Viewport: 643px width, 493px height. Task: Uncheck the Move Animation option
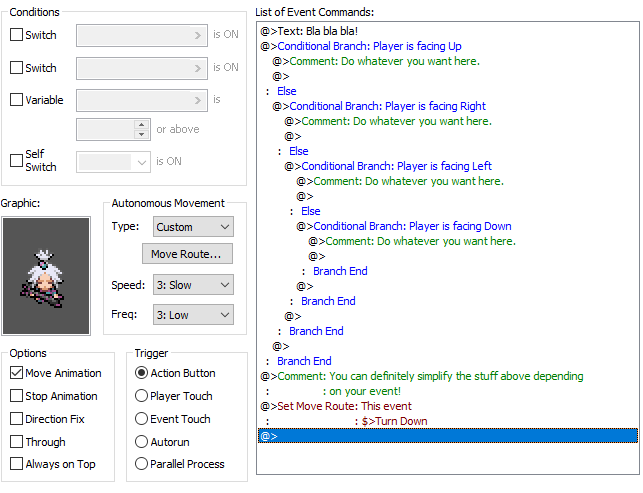point(17,373)
